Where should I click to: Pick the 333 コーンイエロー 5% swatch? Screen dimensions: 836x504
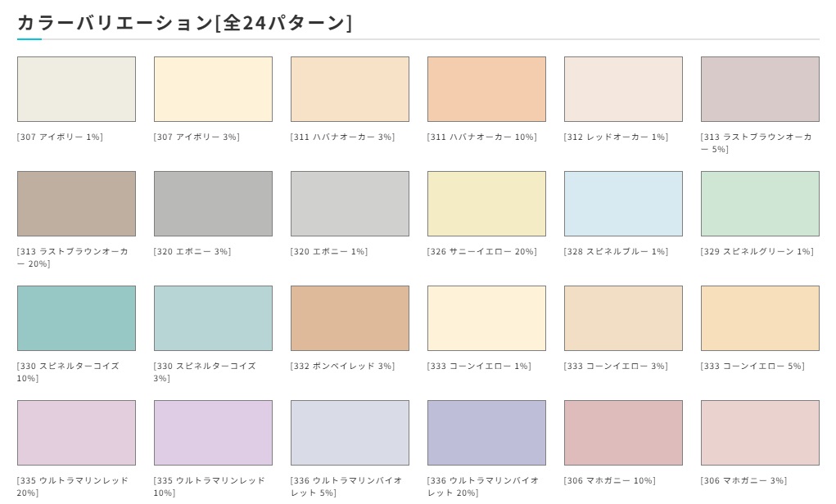760,318
